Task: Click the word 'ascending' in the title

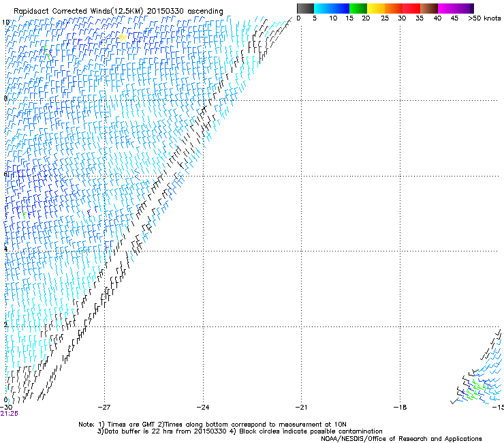Action: tap(205, 12)
